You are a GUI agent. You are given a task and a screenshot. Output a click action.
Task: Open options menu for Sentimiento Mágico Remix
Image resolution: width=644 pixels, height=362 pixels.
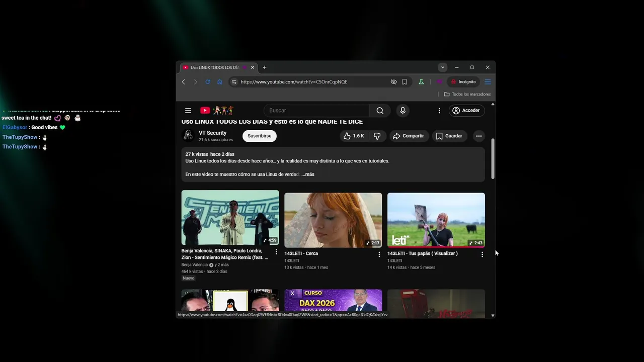click(x=276, y=252)
